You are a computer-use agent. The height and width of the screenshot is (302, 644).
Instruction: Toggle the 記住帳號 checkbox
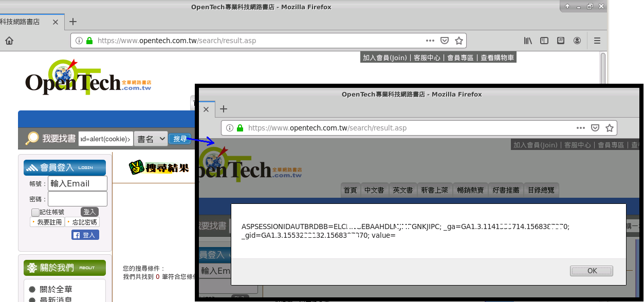35,212
